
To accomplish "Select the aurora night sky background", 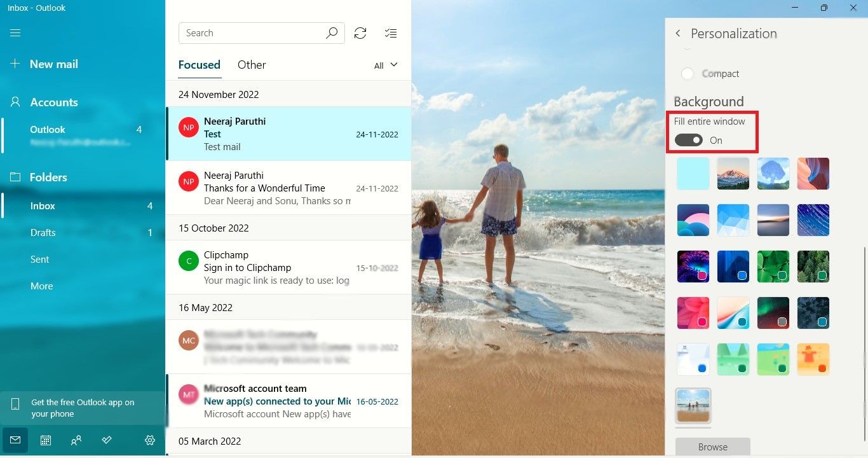I will (773, 313).
